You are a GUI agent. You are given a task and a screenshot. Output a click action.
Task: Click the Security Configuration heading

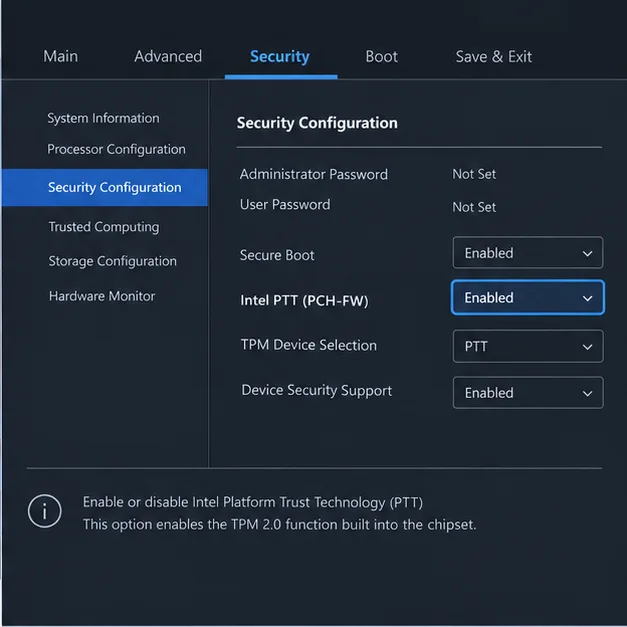pos(317,123)
